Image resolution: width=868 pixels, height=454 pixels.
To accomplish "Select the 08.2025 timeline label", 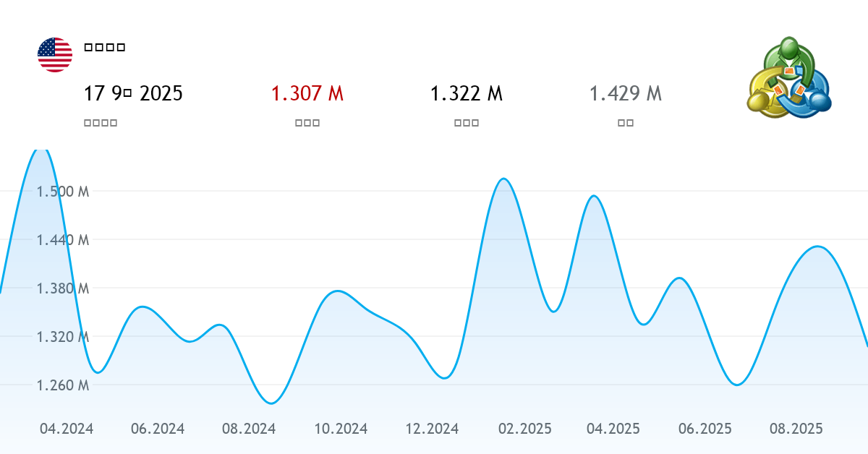I will [x=796, y=429].
